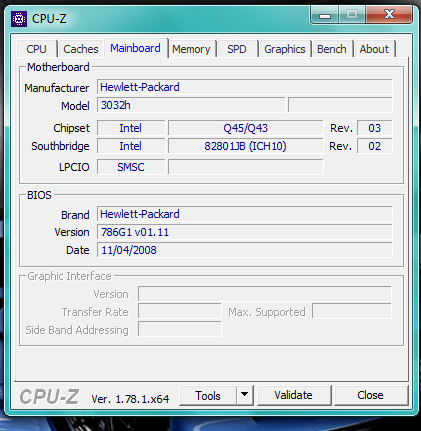Viewport: 421px width, 431px height.
Task: Expand the Tools dropdown arrow
Action: (245, 396)
